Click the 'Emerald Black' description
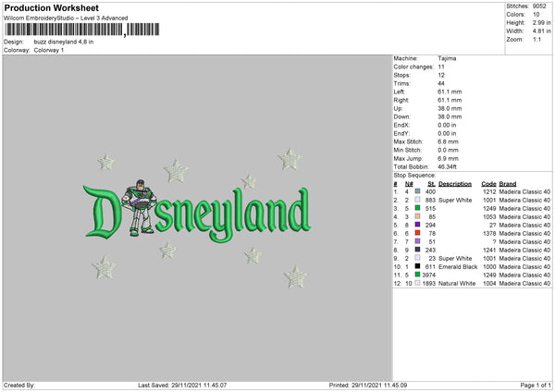 coord(458,267)
